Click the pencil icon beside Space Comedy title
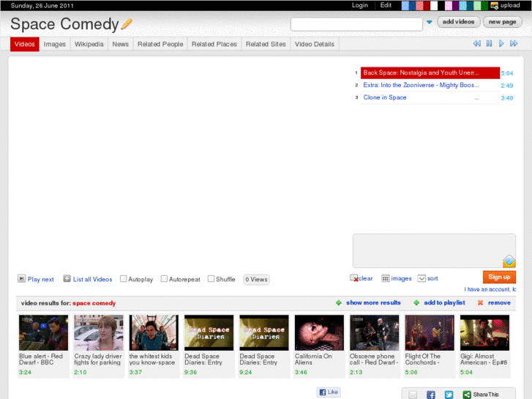 126,24
